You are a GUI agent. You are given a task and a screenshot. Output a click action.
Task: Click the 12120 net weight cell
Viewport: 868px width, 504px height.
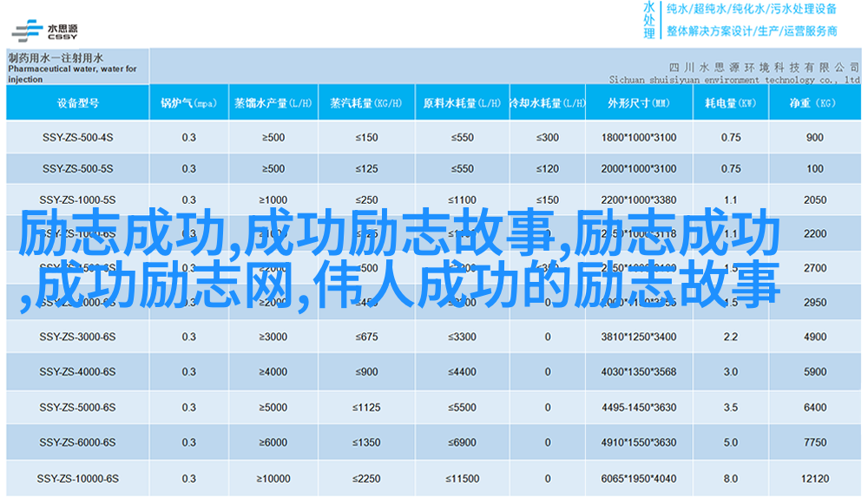tap(815, 479)
